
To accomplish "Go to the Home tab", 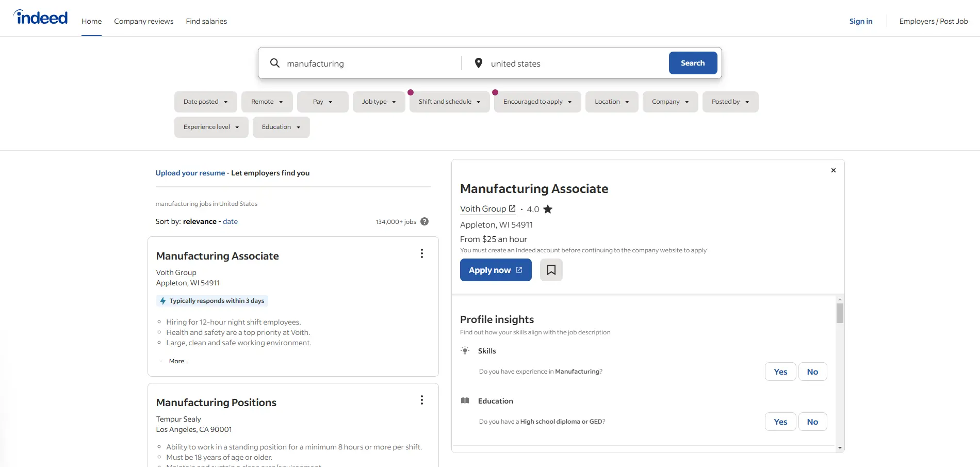I will point(91,21).
